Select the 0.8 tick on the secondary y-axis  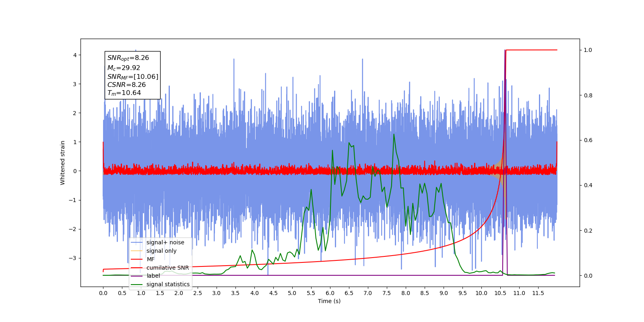(x=588, y=95)
